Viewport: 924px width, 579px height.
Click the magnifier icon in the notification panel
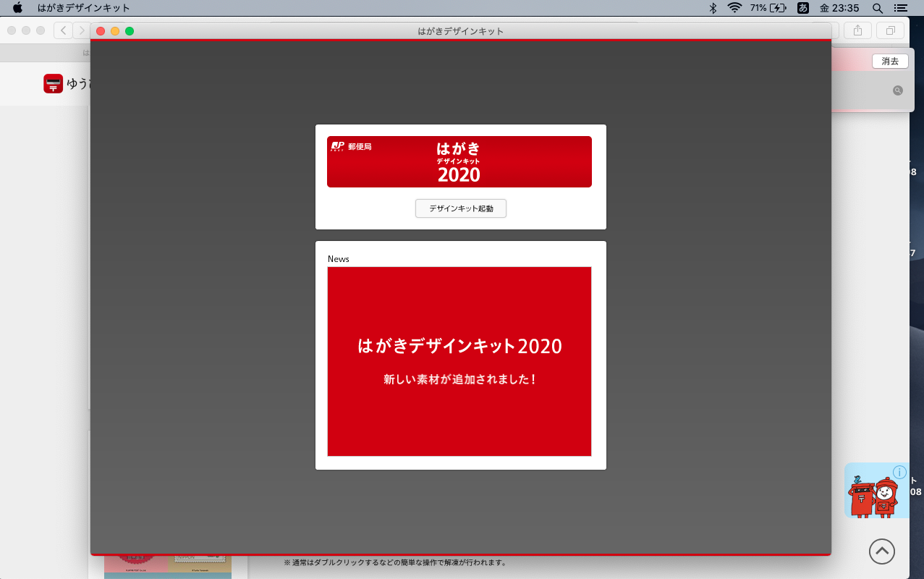897,90
